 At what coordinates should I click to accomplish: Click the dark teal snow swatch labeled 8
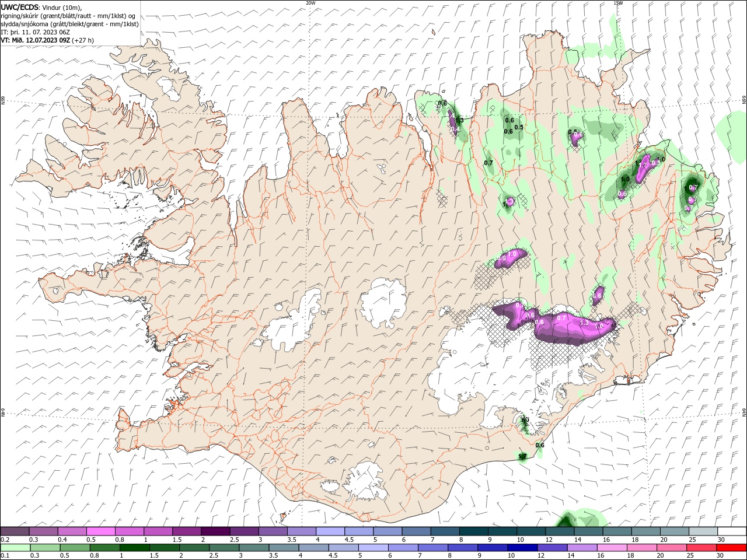pyautogui.click(x=473, y=531)
